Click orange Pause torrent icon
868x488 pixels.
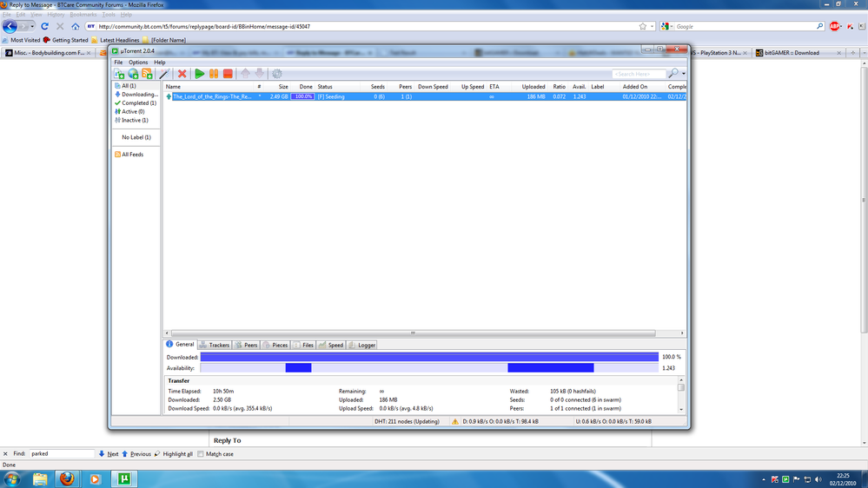pyautogui.click(x=214, y=74)
